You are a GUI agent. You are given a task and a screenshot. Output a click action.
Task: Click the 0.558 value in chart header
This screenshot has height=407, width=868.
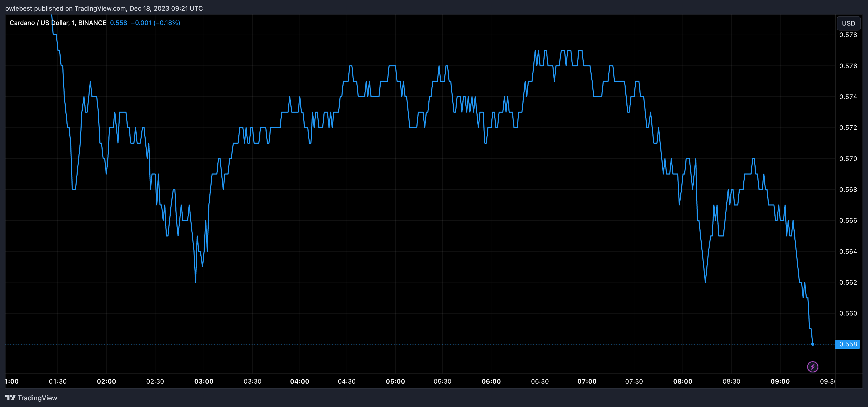(119, 23)
